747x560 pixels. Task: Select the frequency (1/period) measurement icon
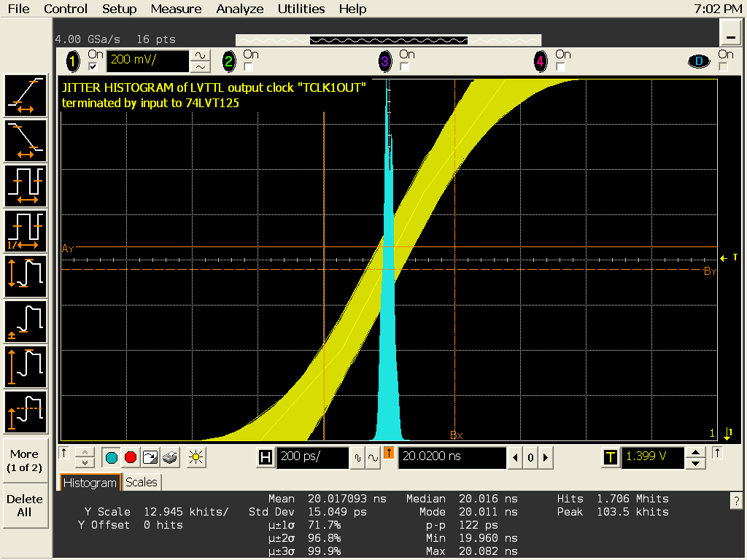pyautogui.click(x=26, y=231)
